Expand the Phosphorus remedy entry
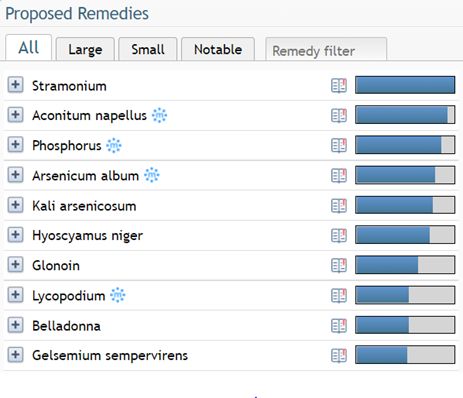Screen dimensions: 463x398 click(x=15, y=145)
